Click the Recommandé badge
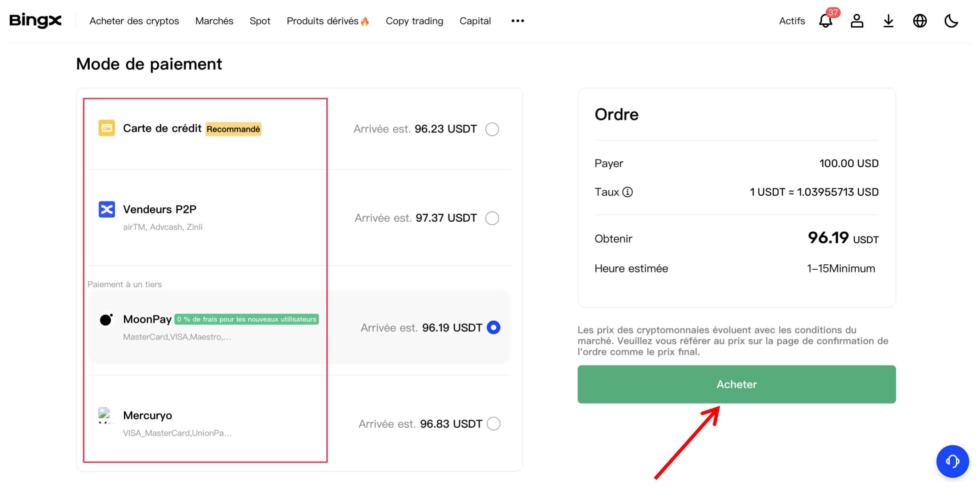Viewport: 980px width, 498px height. click(233, 129)
